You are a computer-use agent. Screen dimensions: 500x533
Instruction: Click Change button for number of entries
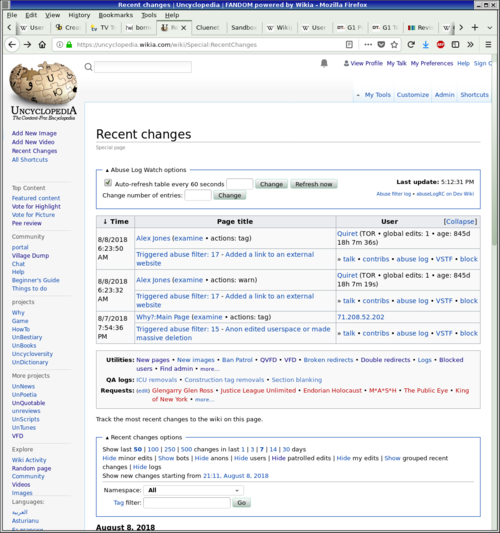(229, 195)
